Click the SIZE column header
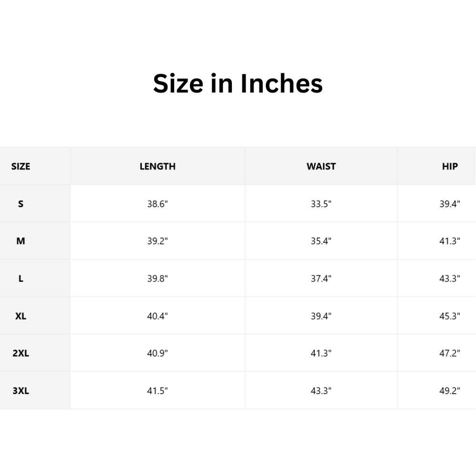The image size is (476, 476). coord(20,166)
